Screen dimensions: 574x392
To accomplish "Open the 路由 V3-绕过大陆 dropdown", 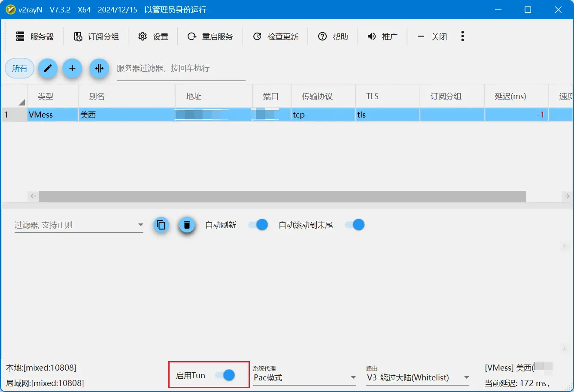I will tap(418, 377).
